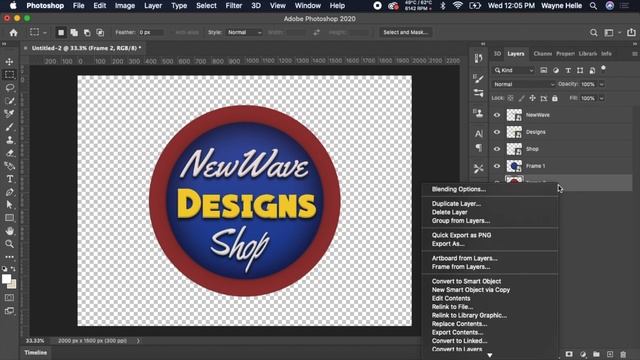Switch to the Channels tab
The image size is (640, 360).
[x=542, y=54]
